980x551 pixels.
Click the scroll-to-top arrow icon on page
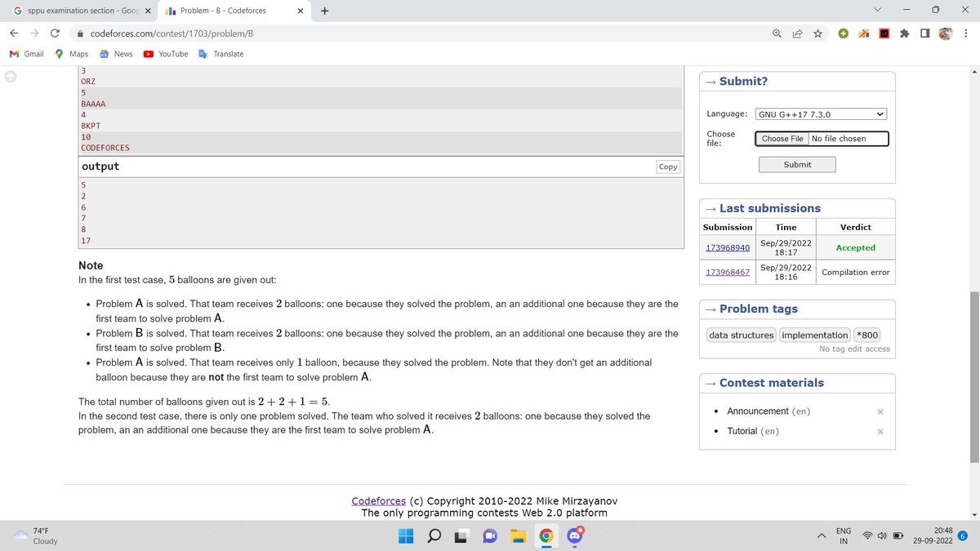click(x=11, y=77)
